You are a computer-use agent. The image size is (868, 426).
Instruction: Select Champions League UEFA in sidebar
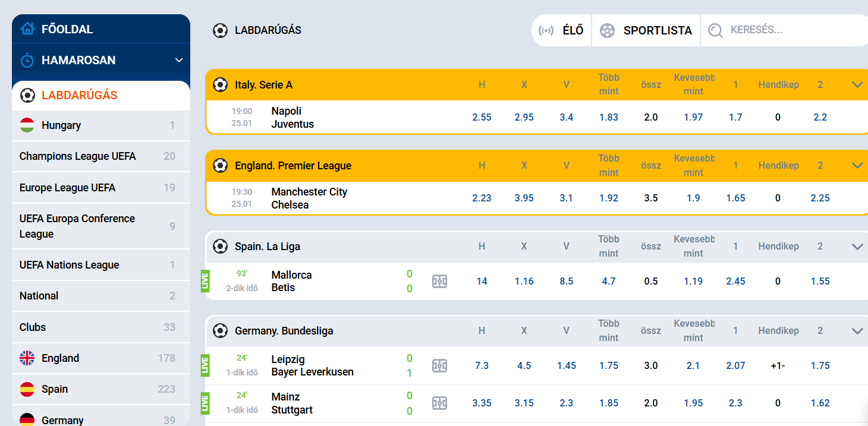pyautogui.click(x=77, y=156)
